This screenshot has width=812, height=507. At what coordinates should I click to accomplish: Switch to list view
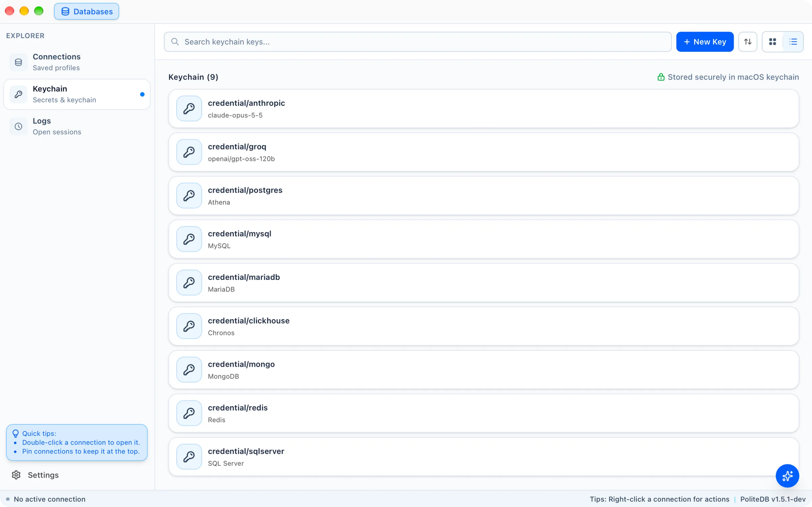tap(793, 42)
